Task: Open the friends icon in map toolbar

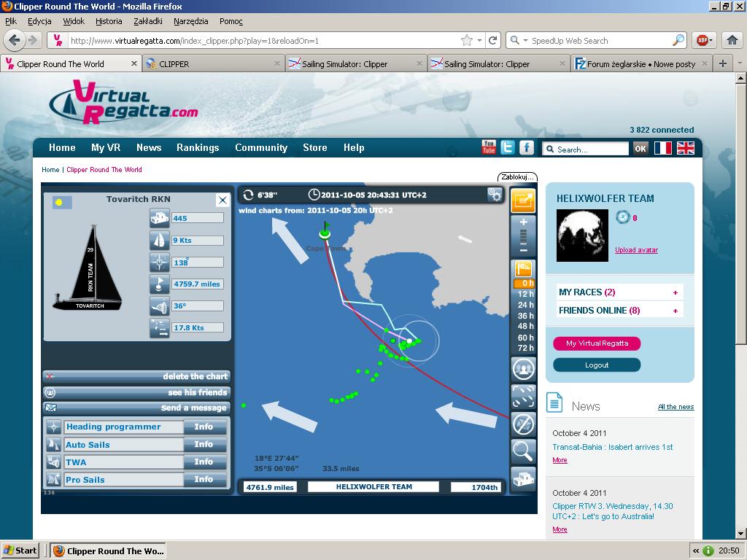Action: click(523, 369)
